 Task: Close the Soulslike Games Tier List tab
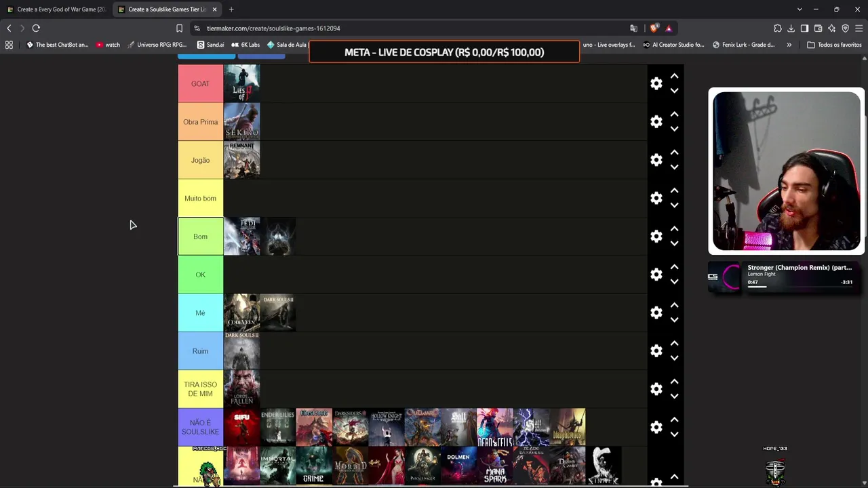pos(214,9)
